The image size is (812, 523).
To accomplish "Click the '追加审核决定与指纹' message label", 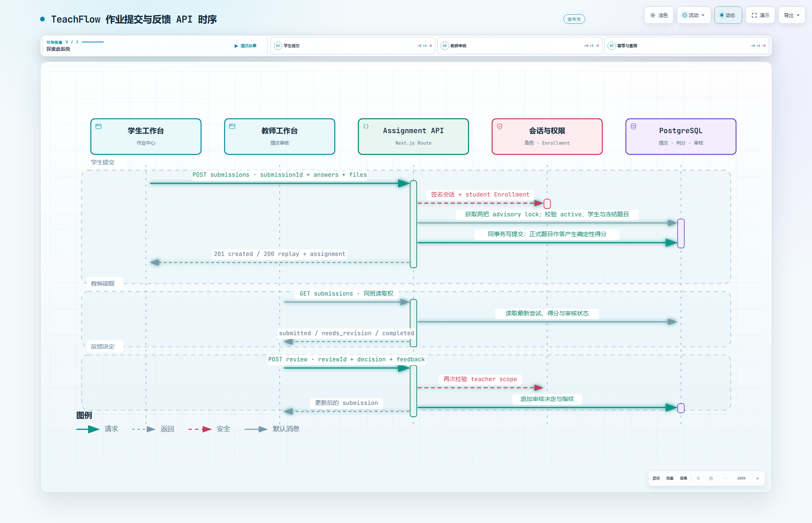I will 547,399.
